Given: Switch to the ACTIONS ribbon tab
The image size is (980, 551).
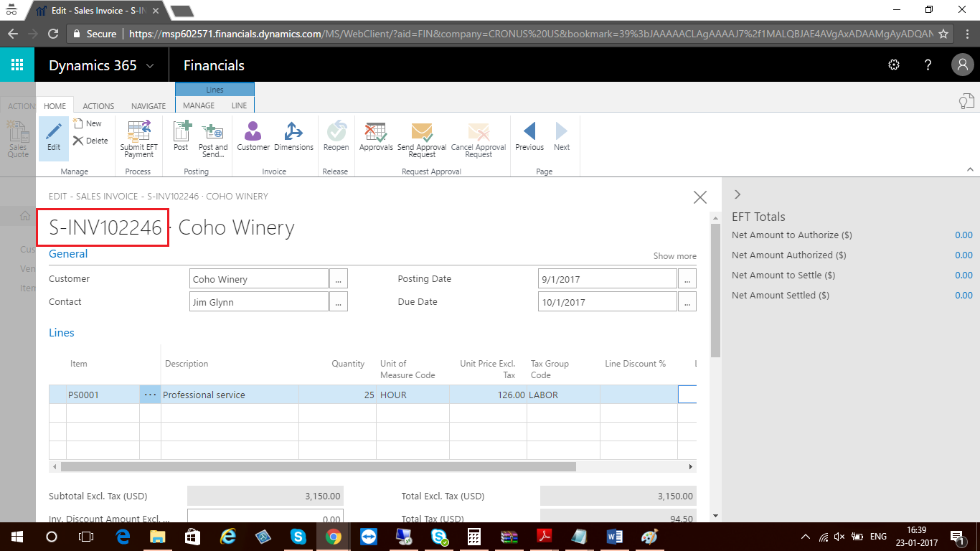Looking at the screenshot, I should pos(98,105).
